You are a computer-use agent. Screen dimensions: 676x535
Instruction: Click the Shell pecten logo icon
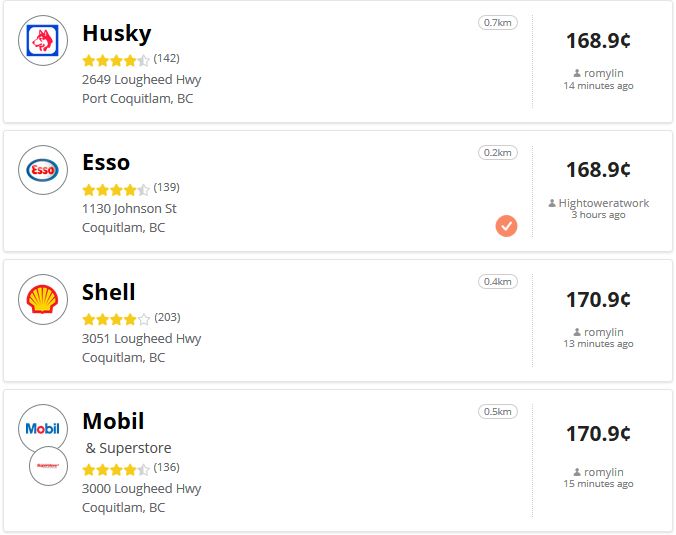43,299
